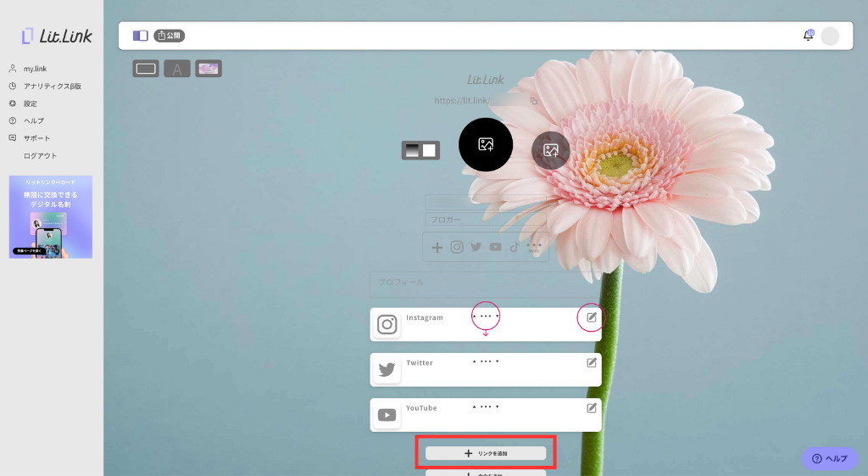
Task: Click ログアウト to log out
Action: [x=40, y=156]
